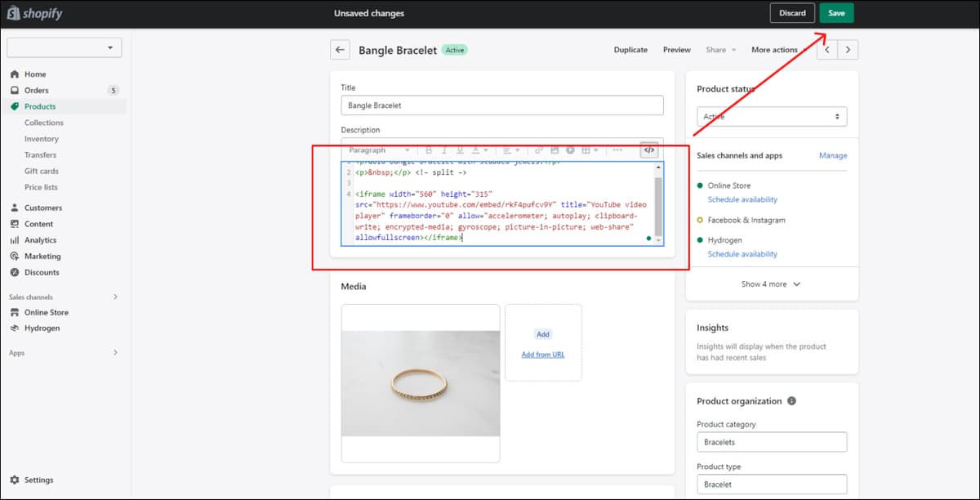Click the Shopify logo
This screenshot has width=980, height=500.
34,13
